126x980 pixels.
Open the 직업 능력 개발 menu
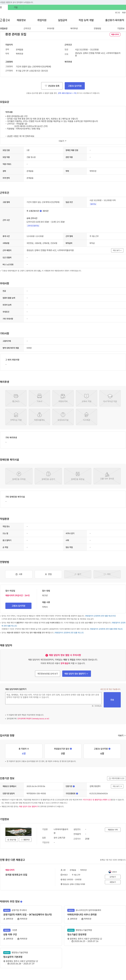[86, 20]
